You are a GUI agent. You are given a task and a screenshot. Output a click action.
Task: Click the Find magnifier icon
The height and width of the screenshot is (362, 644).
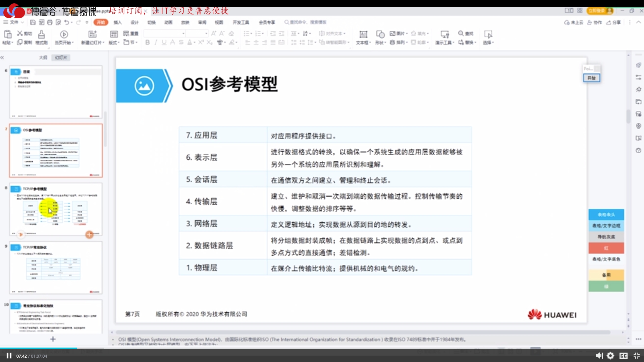click(x=461, y=34)
